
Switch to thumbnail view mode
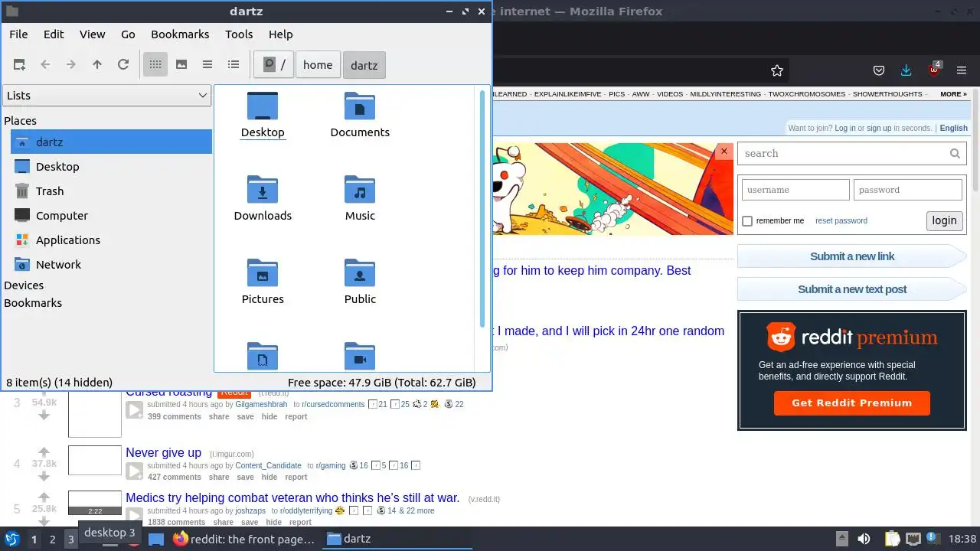coord(181,65)
